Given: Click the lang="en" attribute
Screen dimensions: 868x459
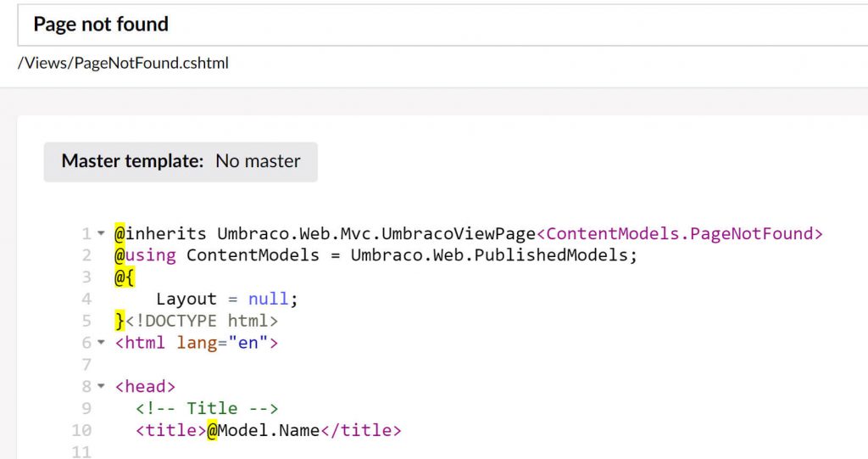Looking at the screenshot, I should pos(223,343).
